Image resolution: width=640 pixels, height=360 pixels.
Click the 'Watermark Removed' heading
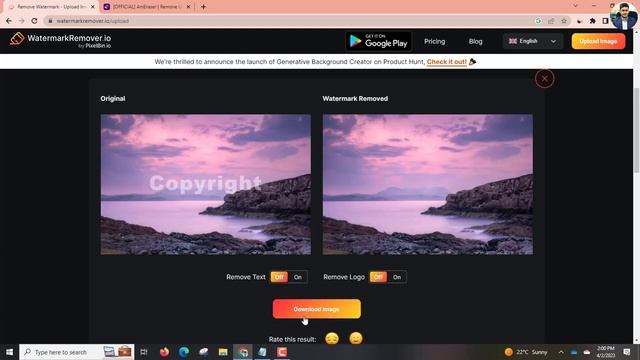click(355, 98)
